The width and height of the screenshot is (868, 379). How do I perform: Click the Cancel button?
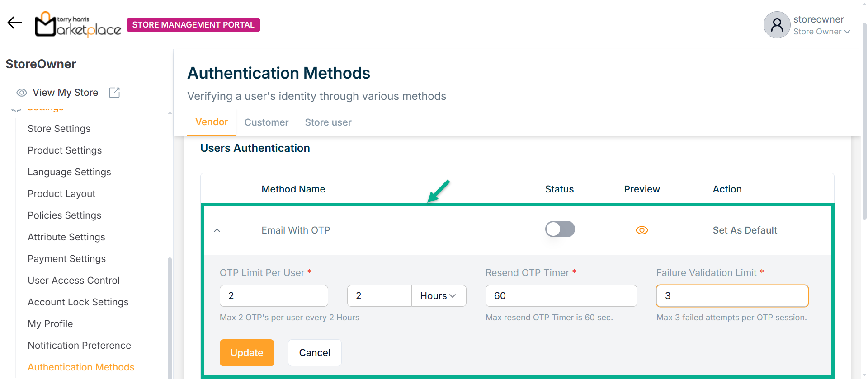(315, 353)
